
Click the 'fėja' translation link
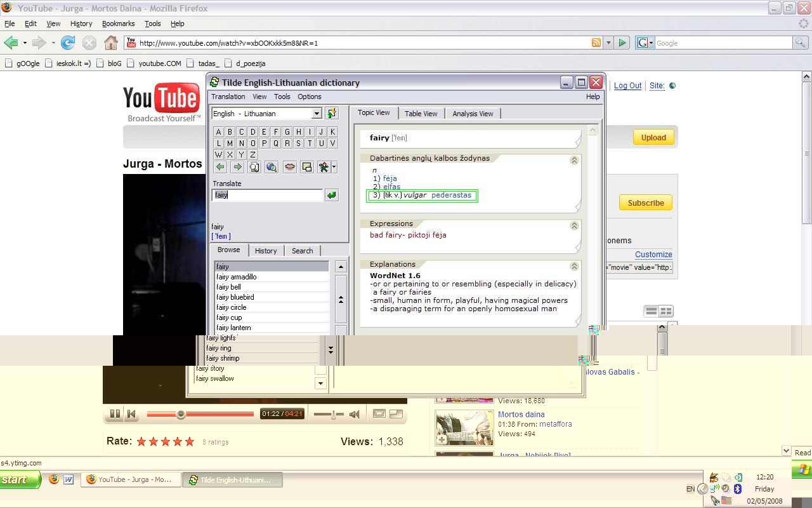tap(390, 178)
